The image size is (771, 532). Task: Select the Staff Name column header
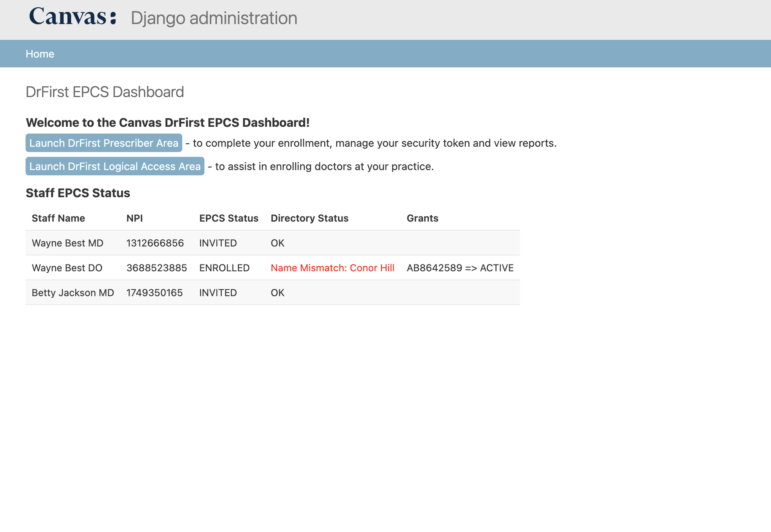pos(58,218)
